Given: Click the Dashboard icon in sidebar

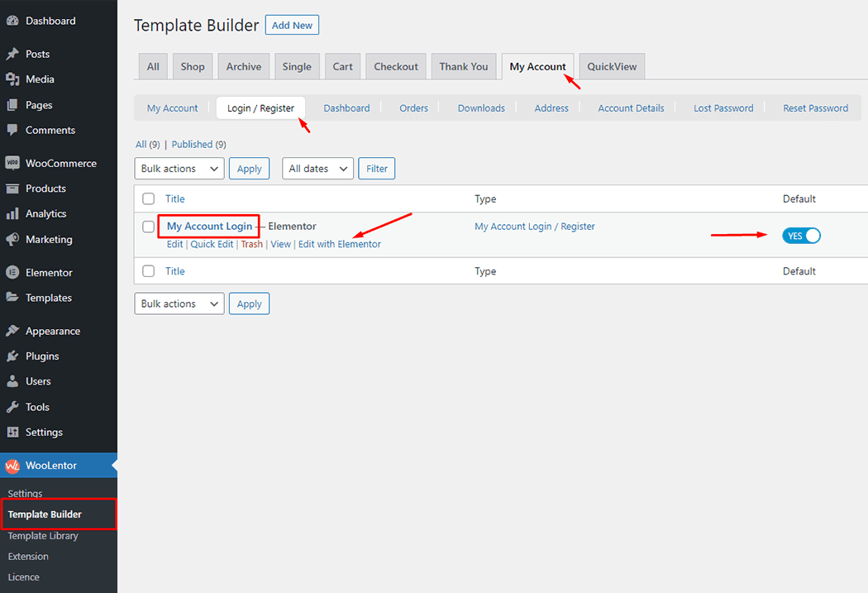Looking at the screenshot, I should (x=12, y=21).
